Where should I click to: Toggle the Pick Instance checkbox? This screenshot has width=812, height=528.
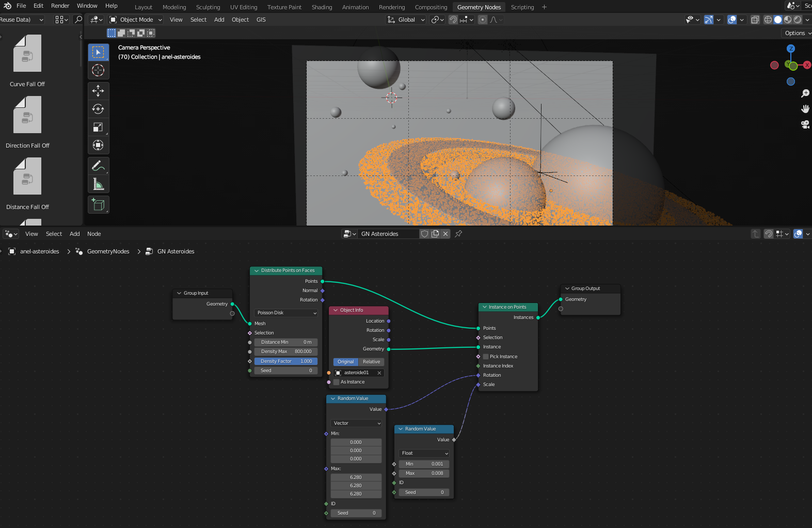(486, 357)
